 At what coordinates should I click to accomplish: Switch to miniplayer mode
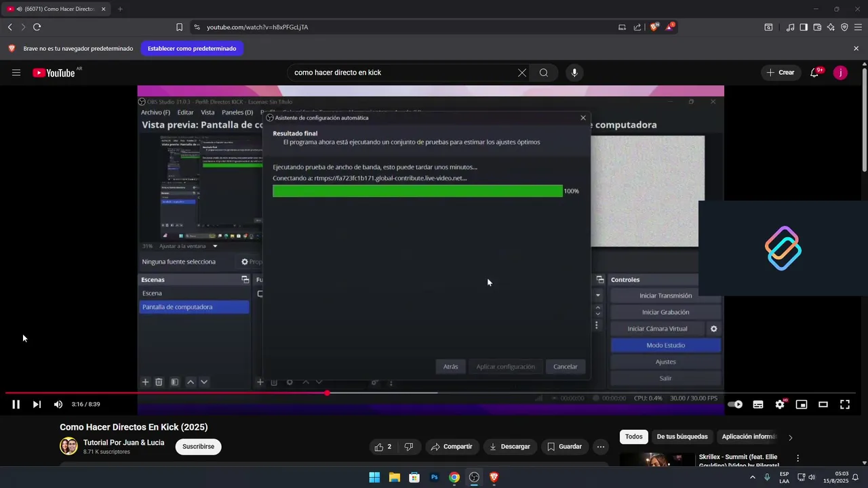tap(802, 405)
